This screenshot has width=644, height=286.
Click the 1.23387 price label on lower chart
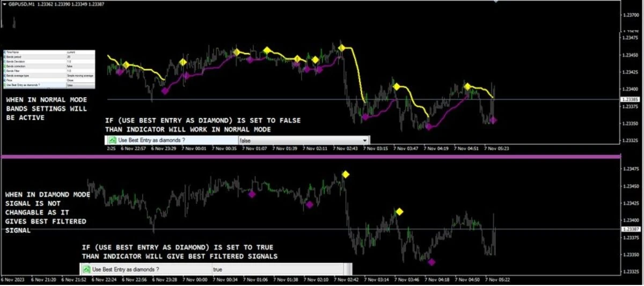(x=630, y=229)
